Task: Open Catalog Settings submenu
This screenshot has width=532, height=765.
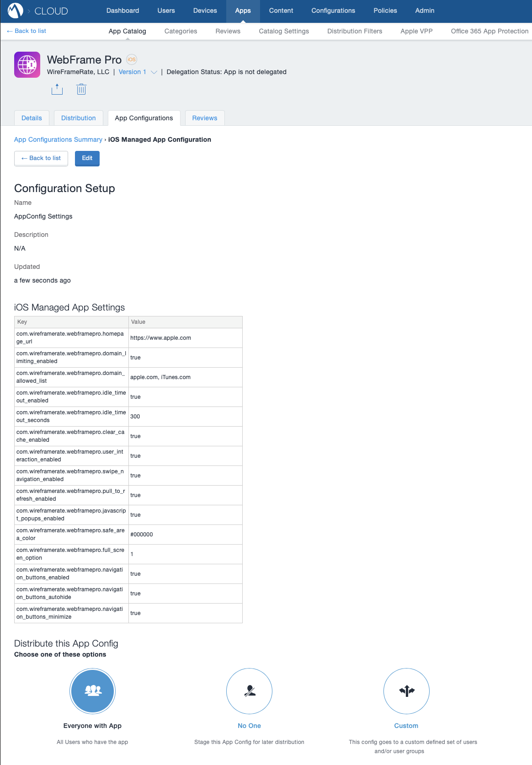Action: pos(284,31)
